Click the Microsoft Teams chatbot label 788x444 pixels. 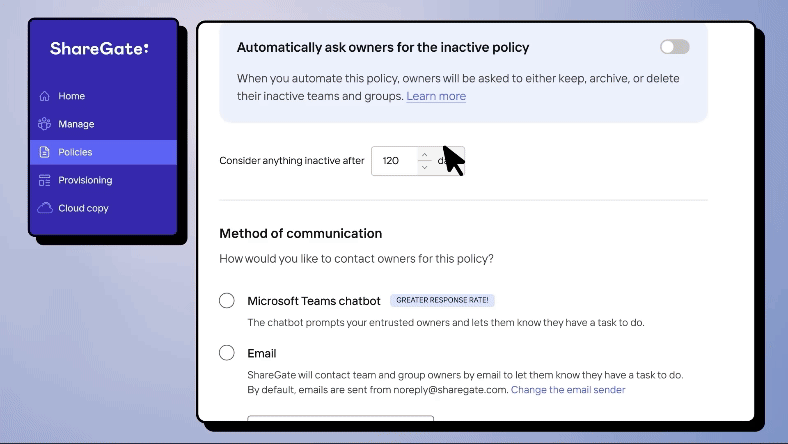(x=314, y=301)
